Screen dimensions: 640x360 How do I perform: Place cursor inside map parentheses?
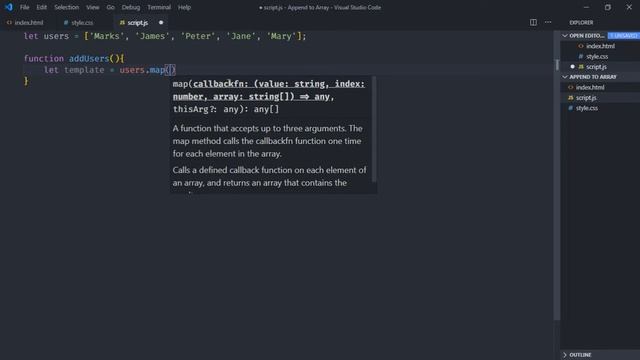[170, 70]
